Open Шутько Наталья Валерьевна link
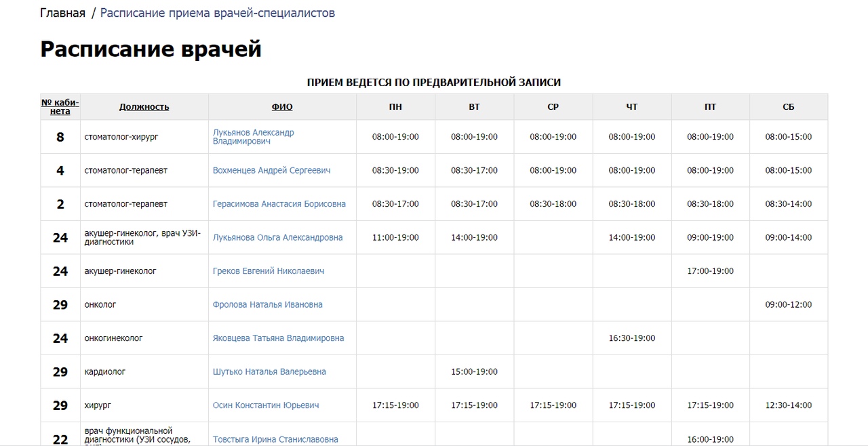The width and height of the screenshot is (868, 446). point(269,371)
